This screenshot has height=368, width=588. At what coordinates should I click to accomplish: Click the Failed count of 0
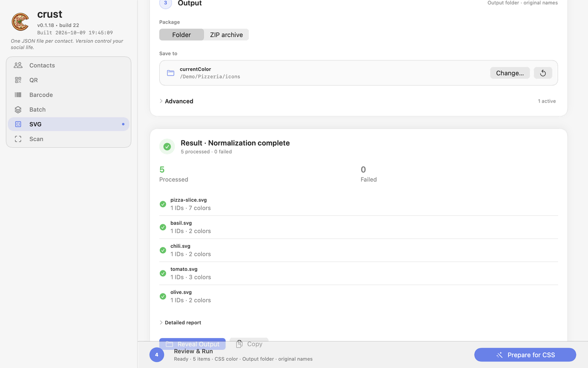pos(363,170)
